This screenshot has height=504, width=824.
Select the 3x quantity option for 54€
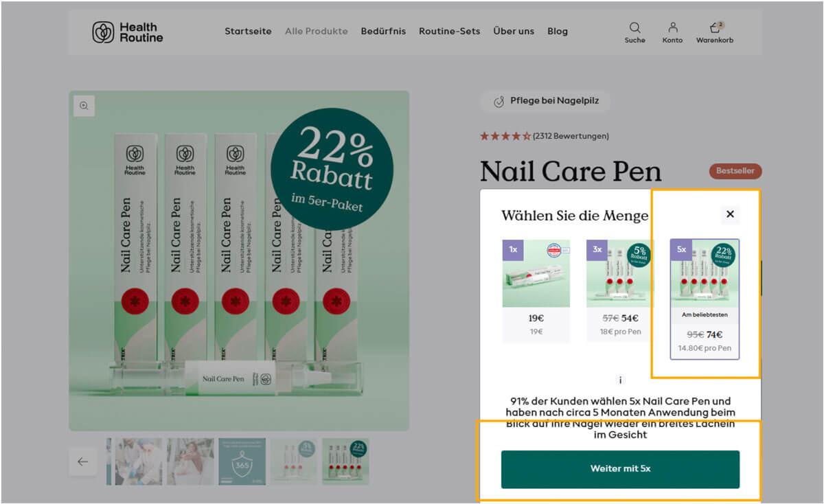[620, 290]
